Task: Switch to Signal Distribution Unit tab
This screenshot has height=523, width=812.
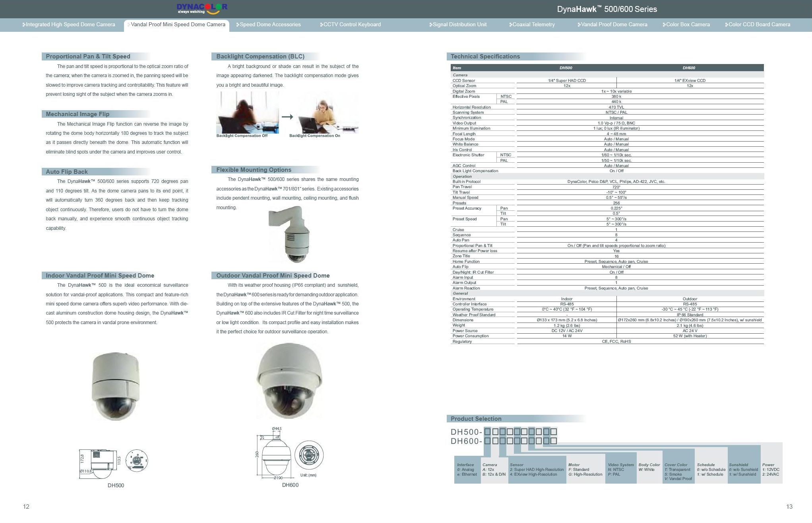Action: pyautogui.click(x=458, y=25)
